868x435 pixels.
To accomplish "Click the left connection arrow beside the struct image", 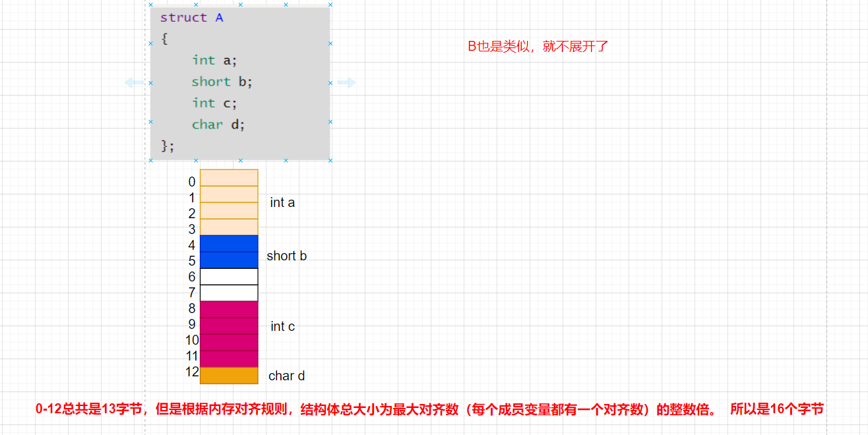I will point(134,82).
